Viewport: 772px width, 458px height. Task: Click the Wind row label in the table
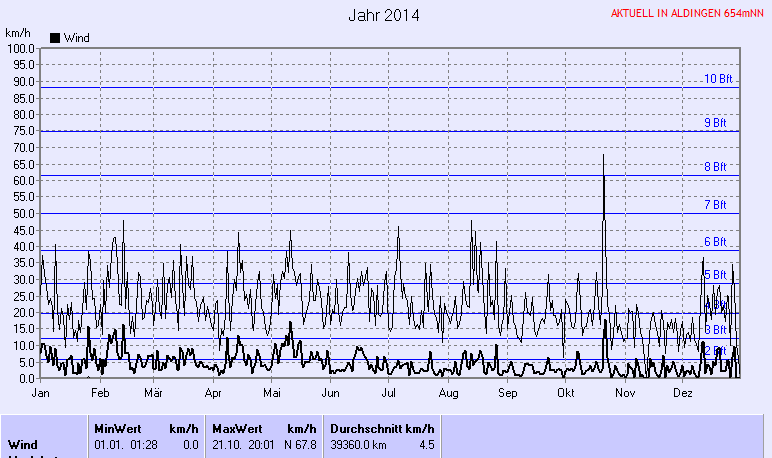click(24, 444)
